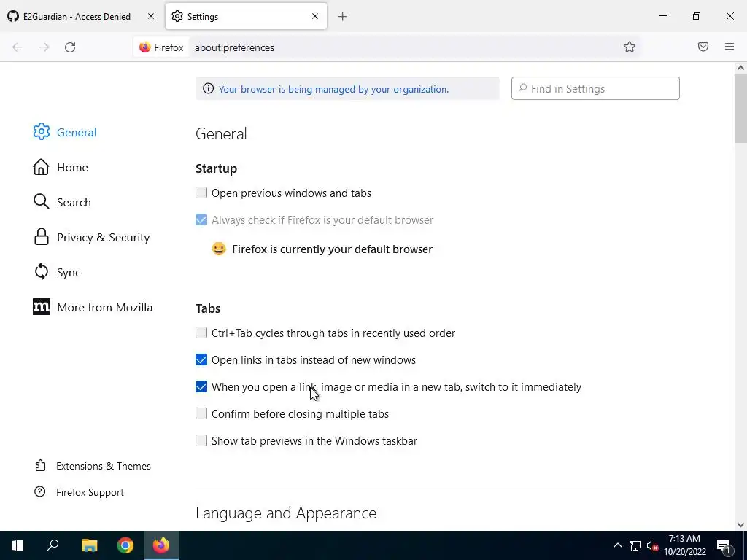Enable Ctrl+Tab cycles through tabs checkbox
This screenshot has width=747, height=560.
coord(201,332)
